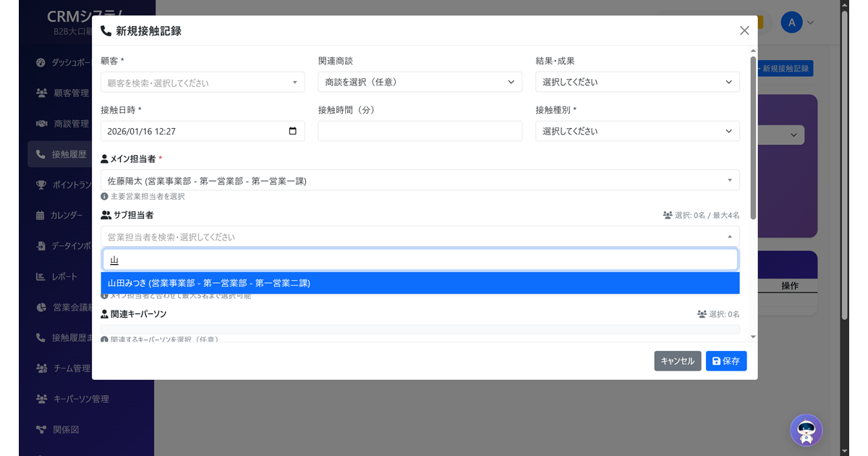The image size is (868, 456).
Task: Click the 接触時間（分） input field
Action: click(x=420, y=131)
